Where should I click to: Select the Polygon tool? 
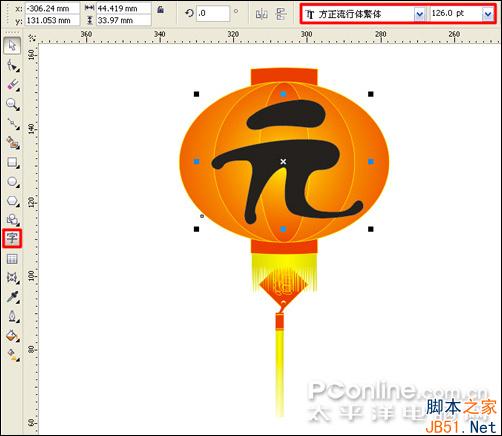(12, 201)
